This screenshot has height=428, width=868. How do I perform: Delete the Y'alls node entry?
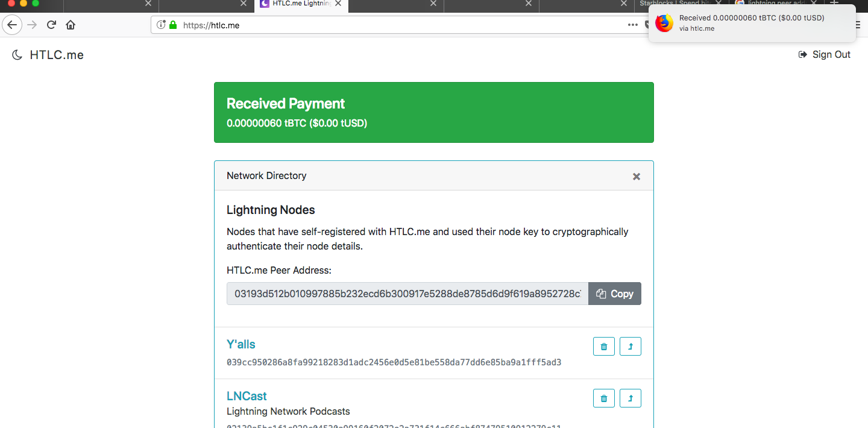[x=604, y=347]
